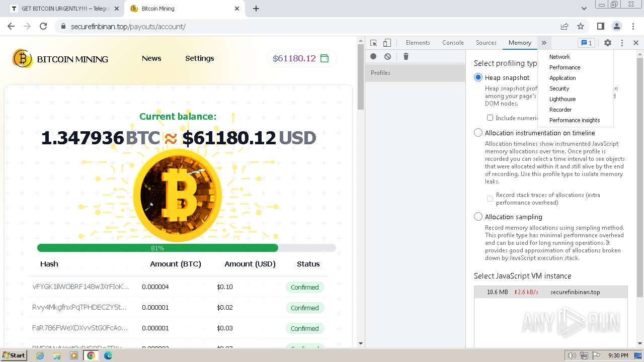Viewport: 644px width, 362px height.
Task: Click the $61180.12 balance button
Action: pos(301,58)
